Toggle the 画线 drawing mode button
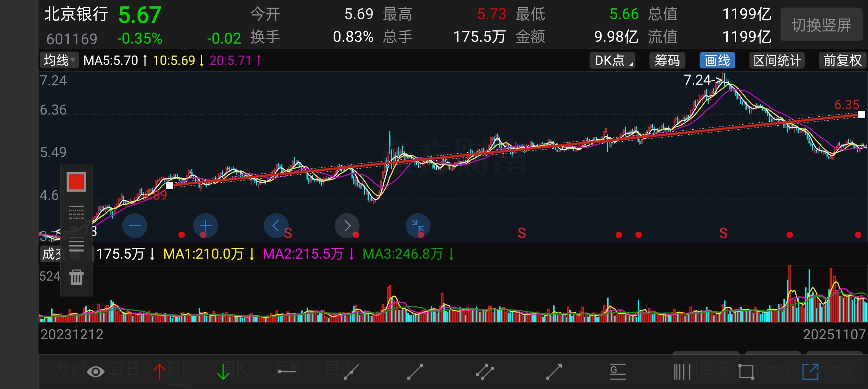The height and width of the screenshot is (389, 868). click(717, 60)
